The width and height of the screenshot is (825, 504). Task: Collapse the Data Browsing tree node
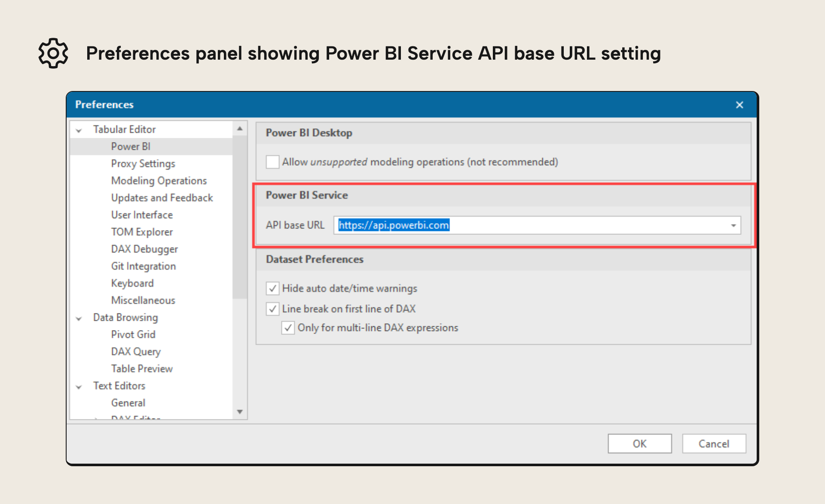tap(79, 318)
